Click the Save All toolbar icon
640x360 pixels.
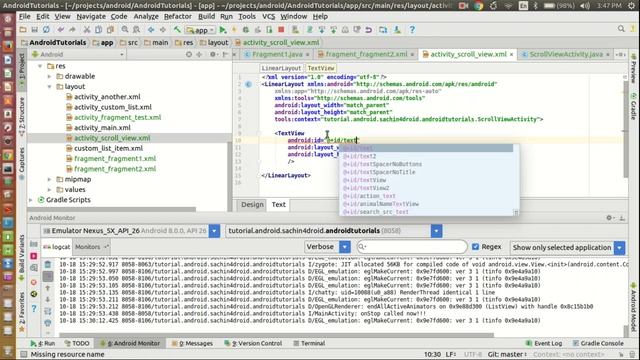[35, 30]
